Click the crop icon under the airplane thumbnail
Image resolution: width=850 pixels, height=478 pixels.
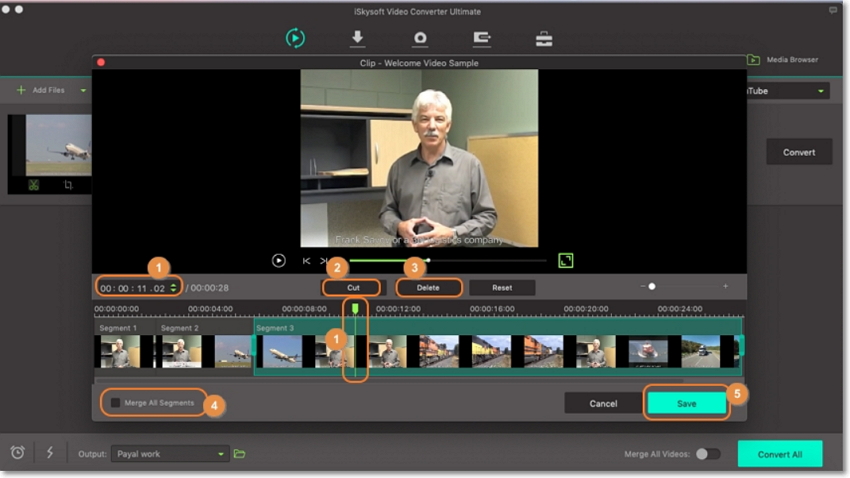pyautogui.click(x=68, y=185)
